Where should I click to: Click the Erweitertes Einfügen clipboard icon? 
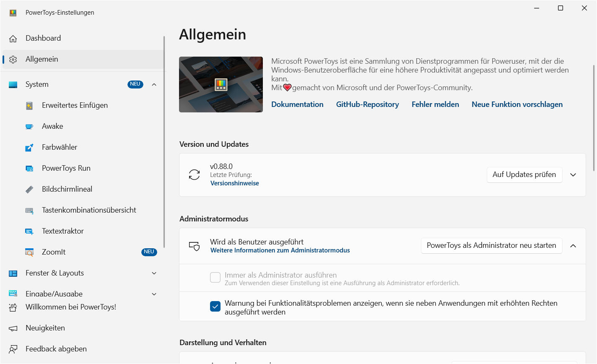(29, 105)
